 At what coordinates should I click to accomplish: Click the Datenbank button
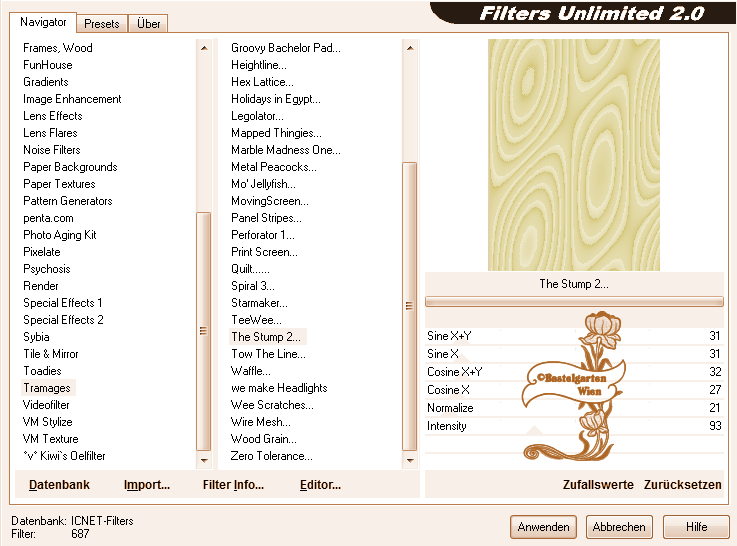59,484
